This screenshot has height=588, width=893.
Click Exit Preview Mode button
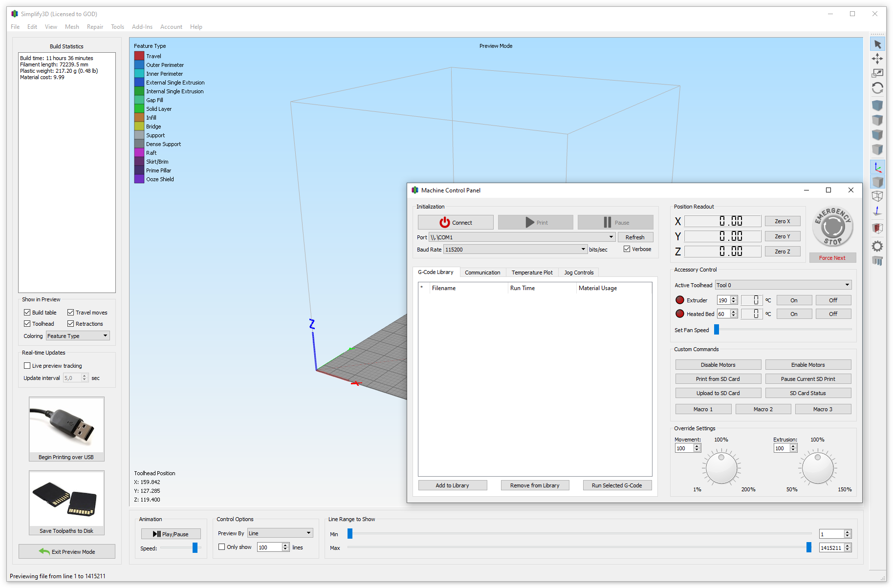67,551
